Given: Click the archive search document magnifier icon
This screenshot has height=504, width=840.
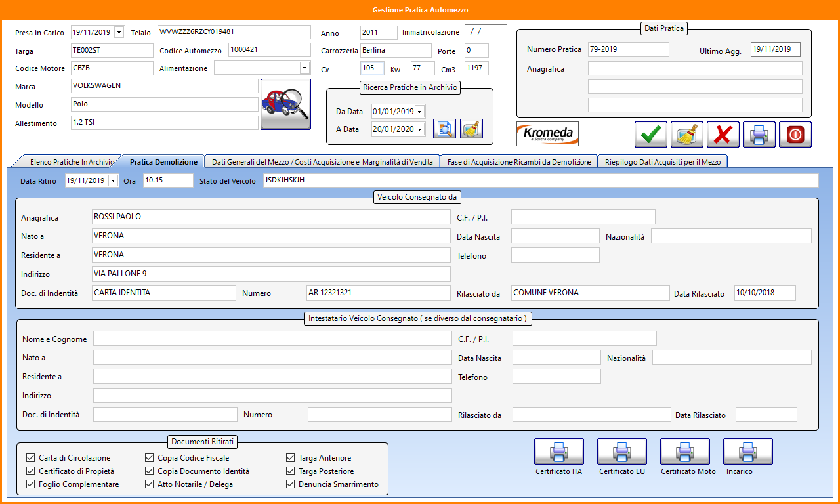Looking at the screenshot, I should tap(445, 129).
